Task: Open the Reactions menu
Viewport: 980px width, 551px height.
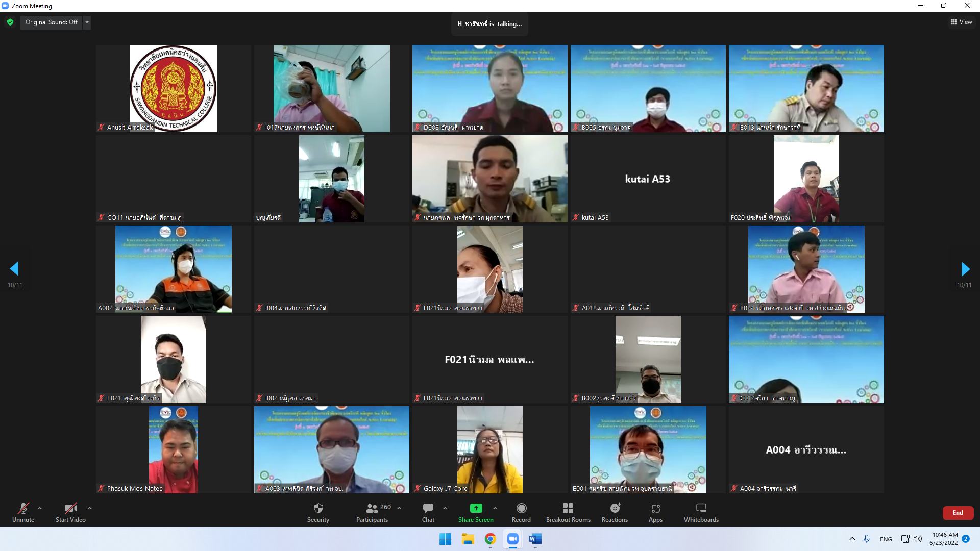Action: pyautogui.click(x=615, y=512)
